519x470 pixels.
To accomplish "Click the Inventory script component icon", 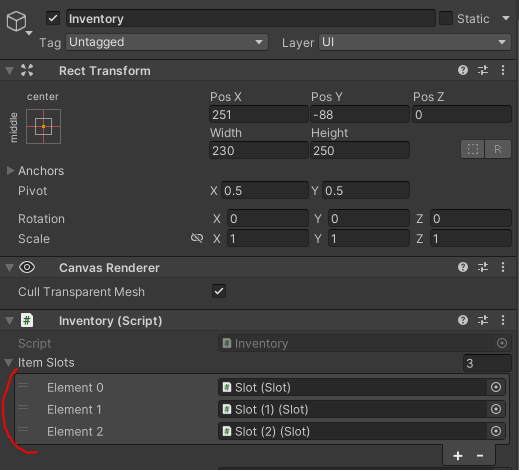I will [x=27, y=320].
